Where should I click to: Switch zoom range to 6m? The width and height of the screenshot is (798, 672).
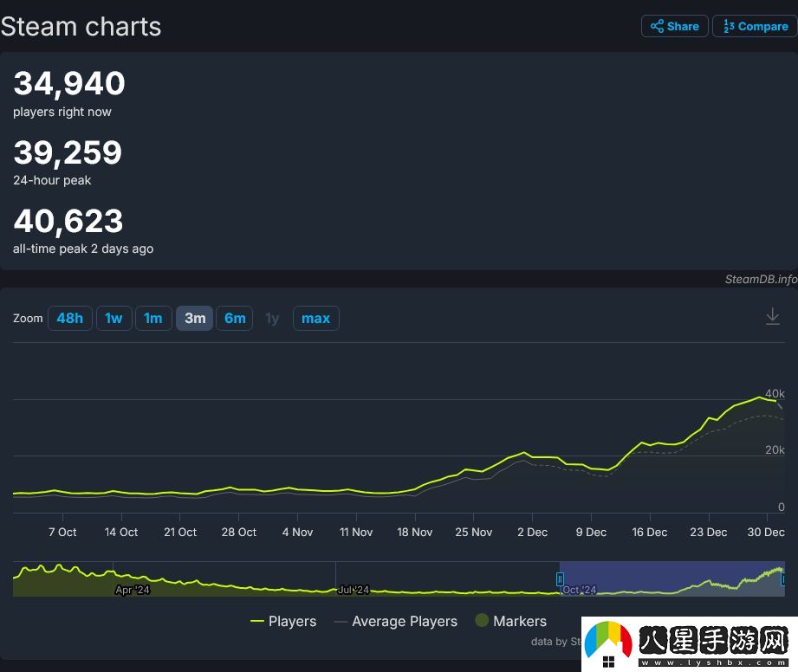[235, 319]
